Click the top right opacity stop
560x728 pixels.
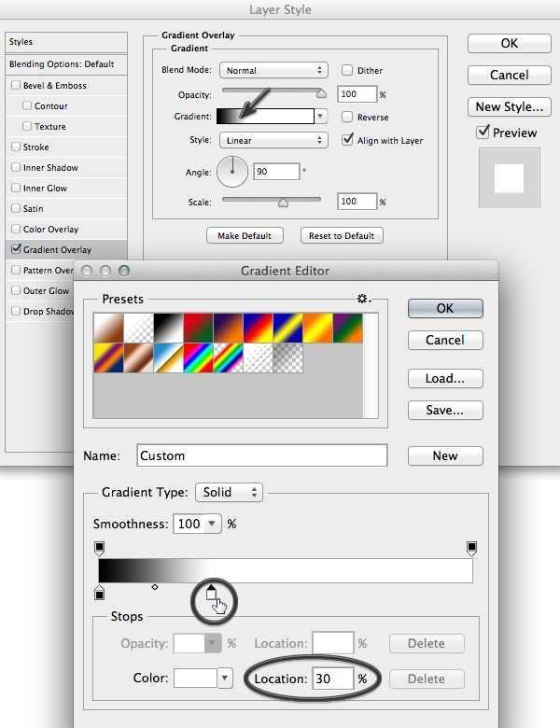471,548
